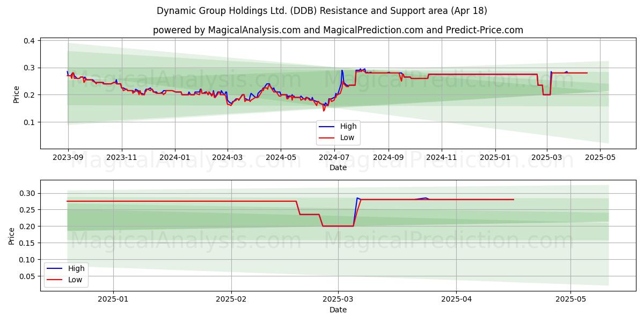
Task: Click the '2025-05' x-axis label, bottom chart
Action: 571,300
